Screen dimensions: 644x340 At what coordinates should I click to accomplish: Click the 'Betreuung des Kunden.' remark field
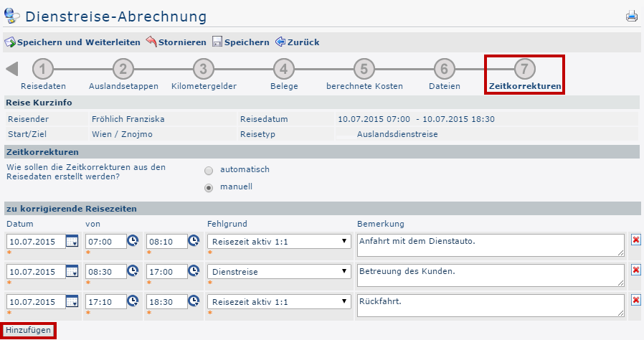pos(490,275)
